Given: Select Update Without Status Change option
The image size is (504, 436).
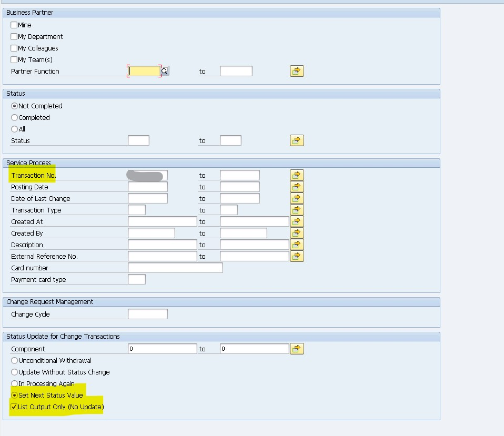Looking at the screenshot, I should click(14, 372).
